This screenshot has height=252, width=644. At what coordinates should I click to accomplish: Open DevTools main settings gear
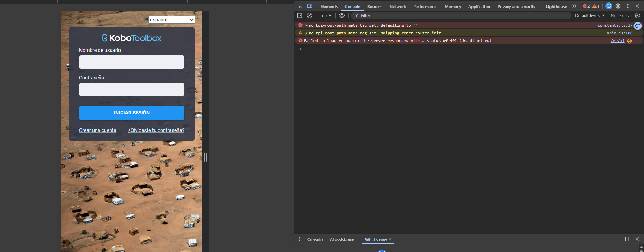(618, 6)
